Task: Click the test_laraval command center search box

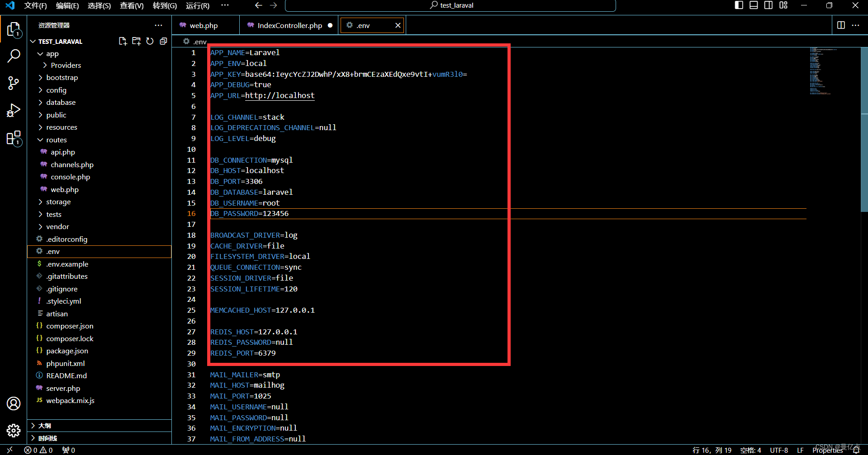Action: point(451,5)
